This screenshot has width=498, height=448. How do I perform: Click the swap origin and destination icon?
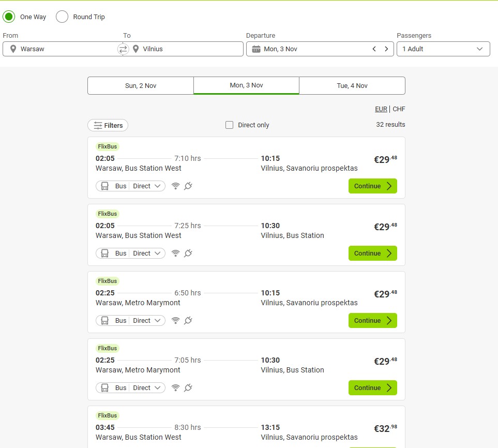coord(123,49)
